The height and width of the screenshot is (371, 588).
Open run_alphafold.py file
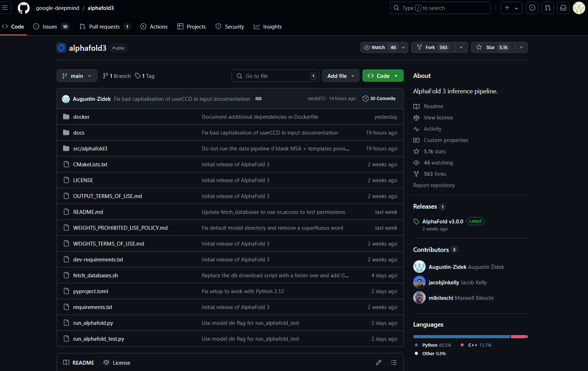[93, 323]
